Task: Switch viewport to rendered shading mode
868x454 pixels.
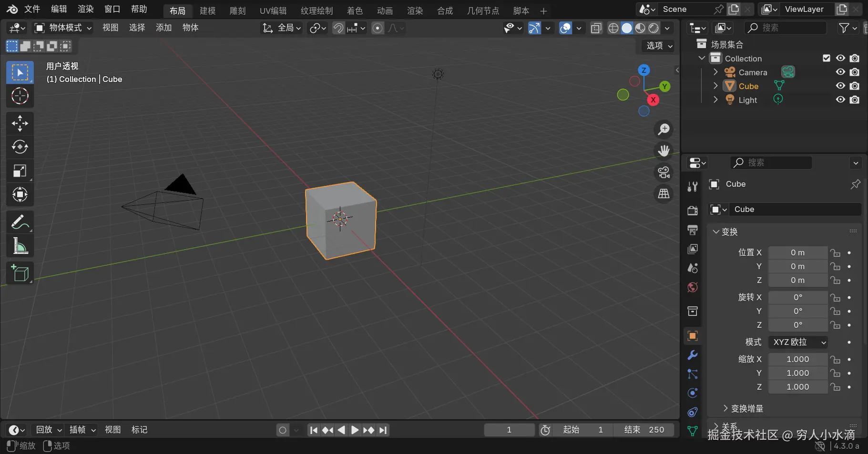Action: click(x=653, y=28)
